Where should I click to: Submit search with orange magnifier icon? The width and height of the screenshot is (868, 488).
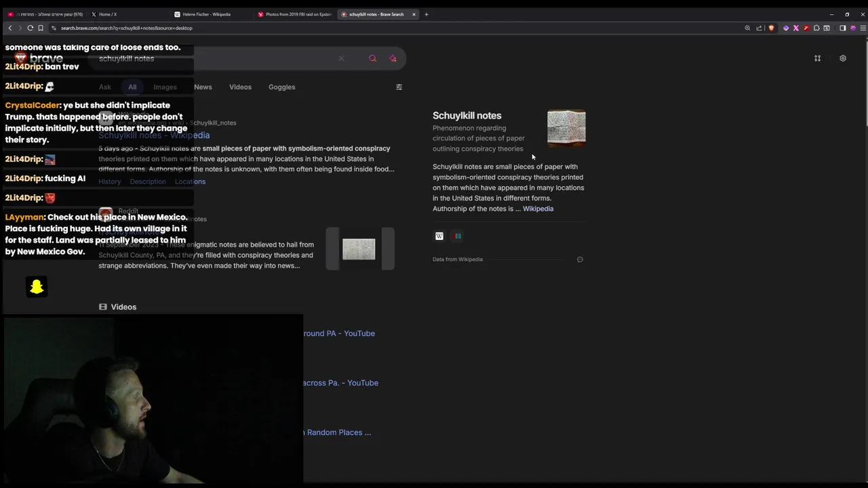(x=372, y=58)
